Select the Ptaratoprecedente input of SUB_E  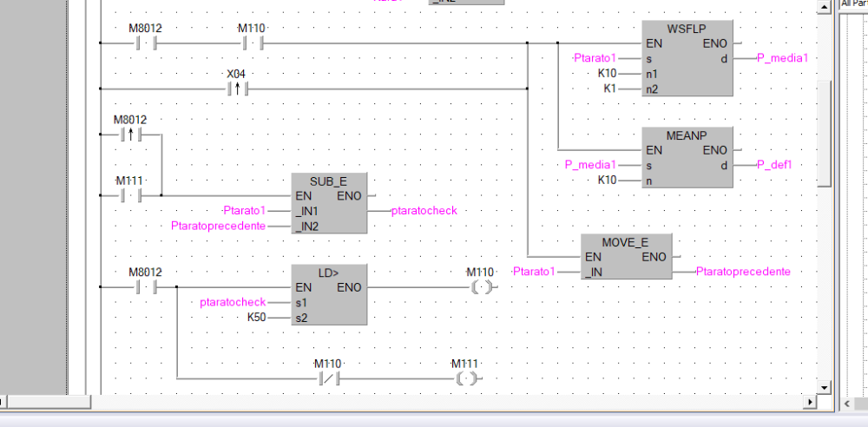[218, 226]
